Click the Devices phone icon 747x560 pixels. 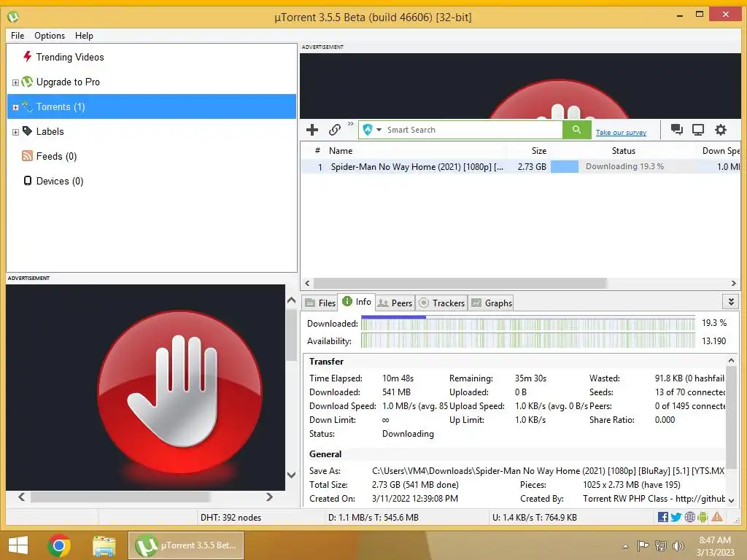point(28,181)
